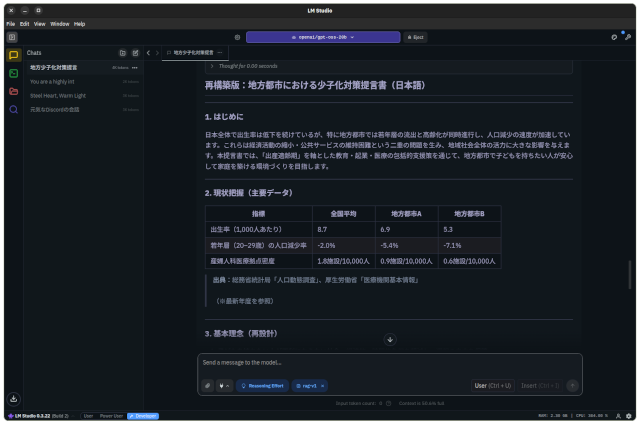640x425 pixels.
Task: Expand LM Studio version chevron in status bar
Action: [x=73, y=416]
